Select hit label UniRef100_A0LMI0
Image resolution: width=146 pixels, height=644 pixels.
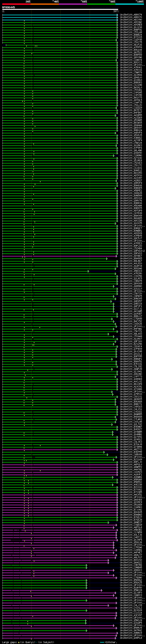131,263
